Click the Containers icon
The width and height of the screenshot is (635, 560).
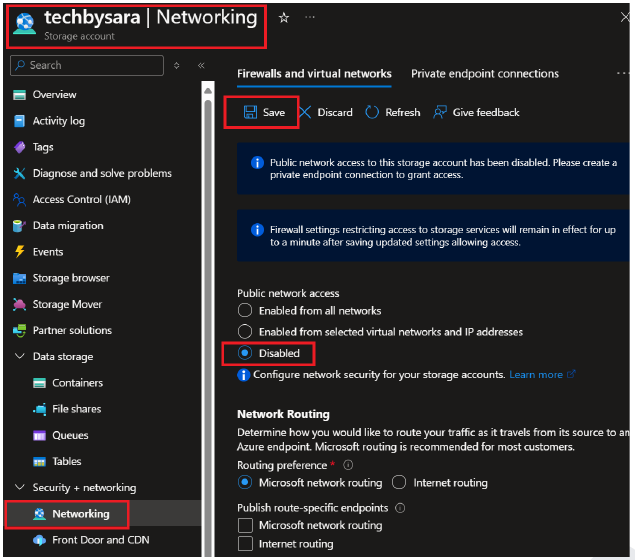[39, 383]
